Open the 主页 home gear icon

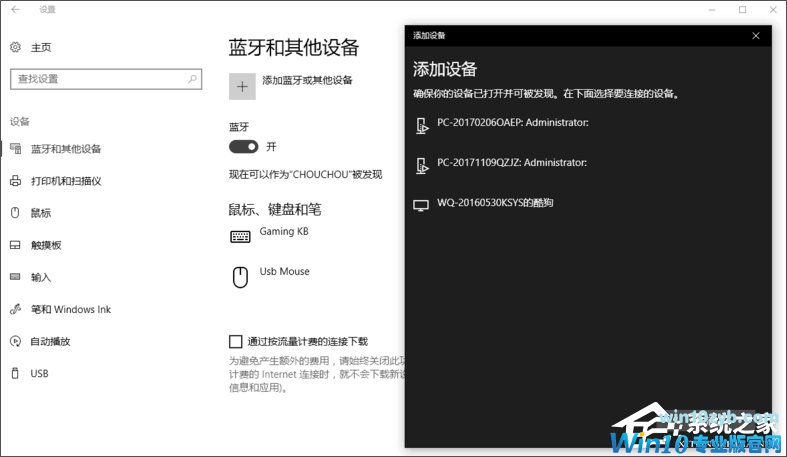click(16, 47)
